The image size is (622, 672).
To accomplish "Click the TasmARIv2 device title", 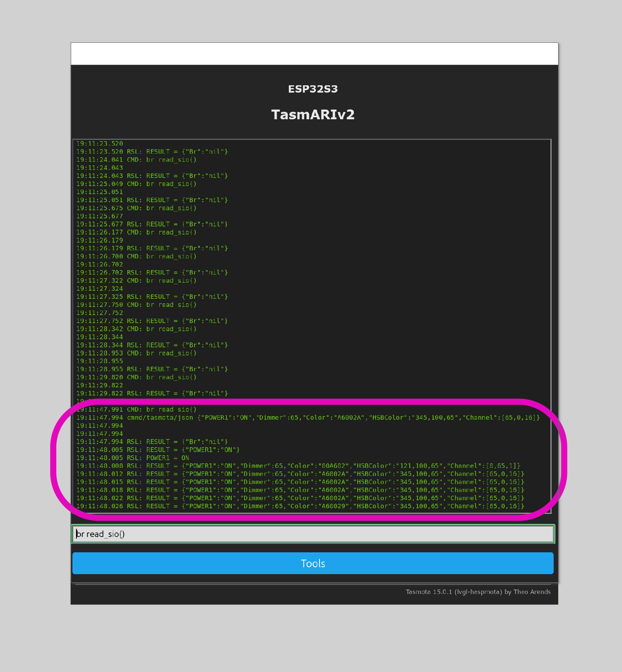I will pyautogui.click(x=313, y=114).
